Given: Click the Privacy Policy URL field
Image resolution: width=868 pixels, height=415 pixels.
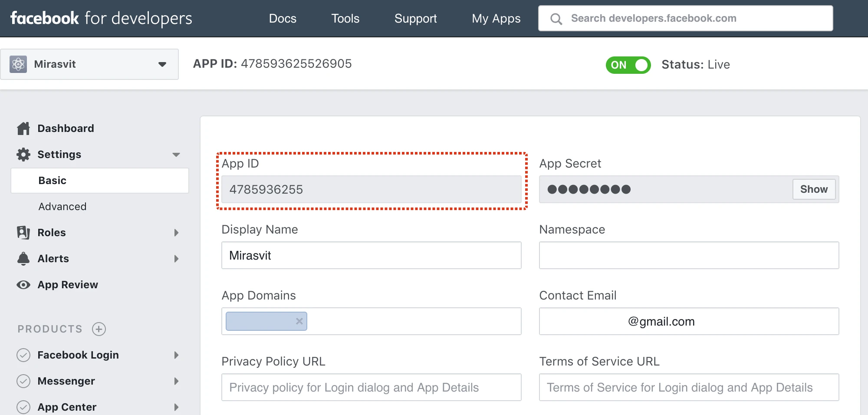Looking at the screenshot, I should click(x=371, y=387).
